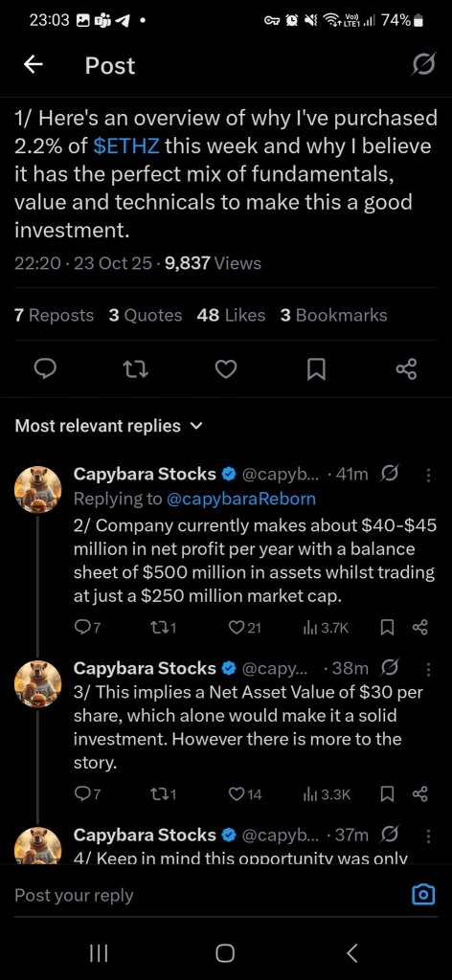Screen dimensions: 452x980
Task: Tap the Android home navigation button
Action: tap(226, 952)
